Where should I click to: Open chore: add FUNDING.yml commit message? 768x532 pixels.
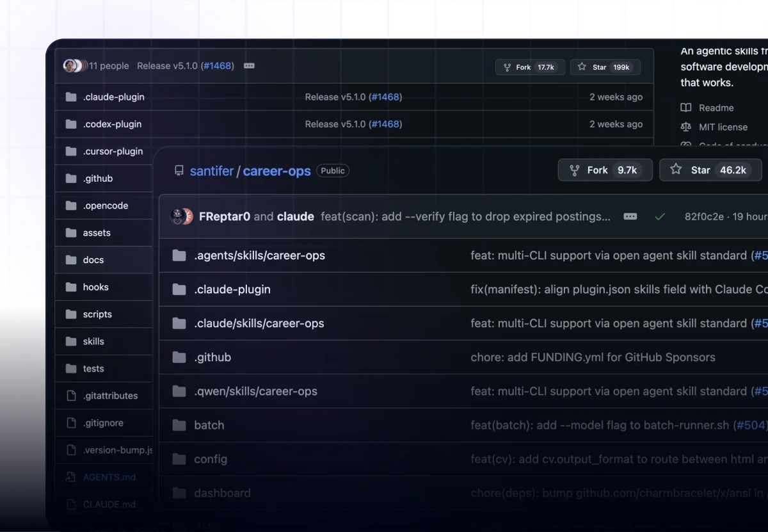point(593,357)
